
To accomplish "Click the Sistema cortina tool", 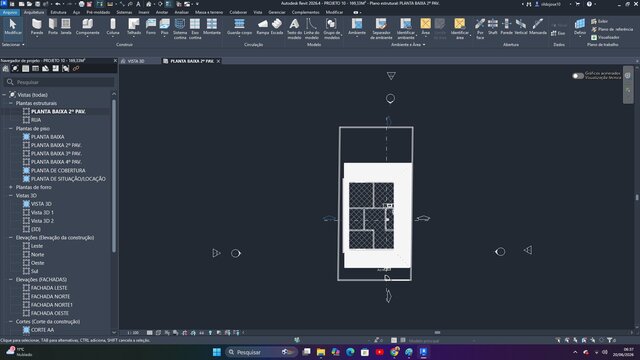I will pyautogui.click(x=180, y=29).
